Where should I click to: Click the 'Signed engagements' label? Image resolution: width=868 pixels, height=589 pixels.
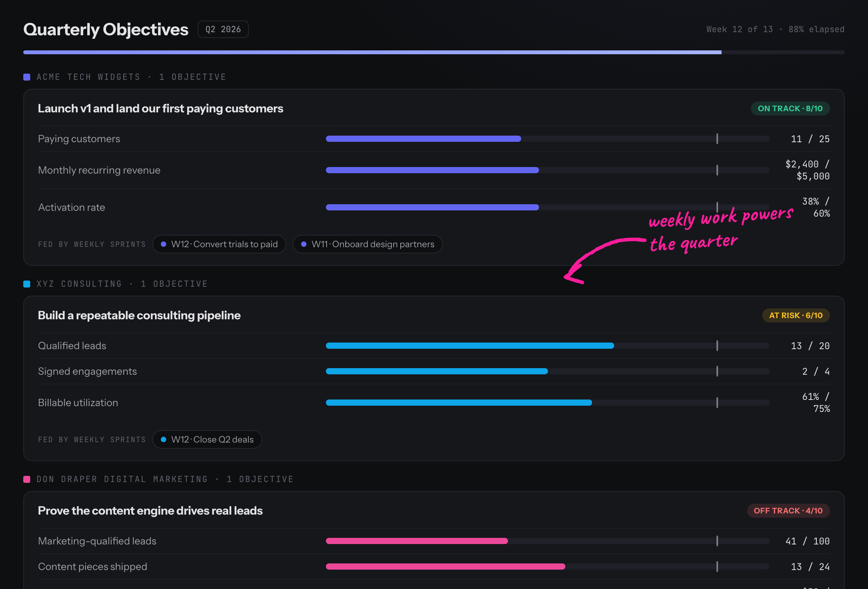click(x=88, y=371)
